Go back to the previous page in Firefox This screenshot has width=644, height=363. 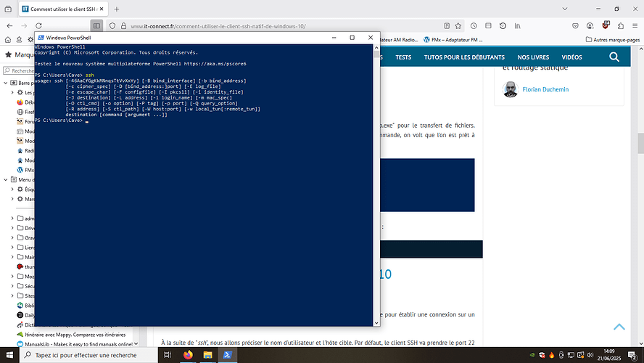click(9, 26)
